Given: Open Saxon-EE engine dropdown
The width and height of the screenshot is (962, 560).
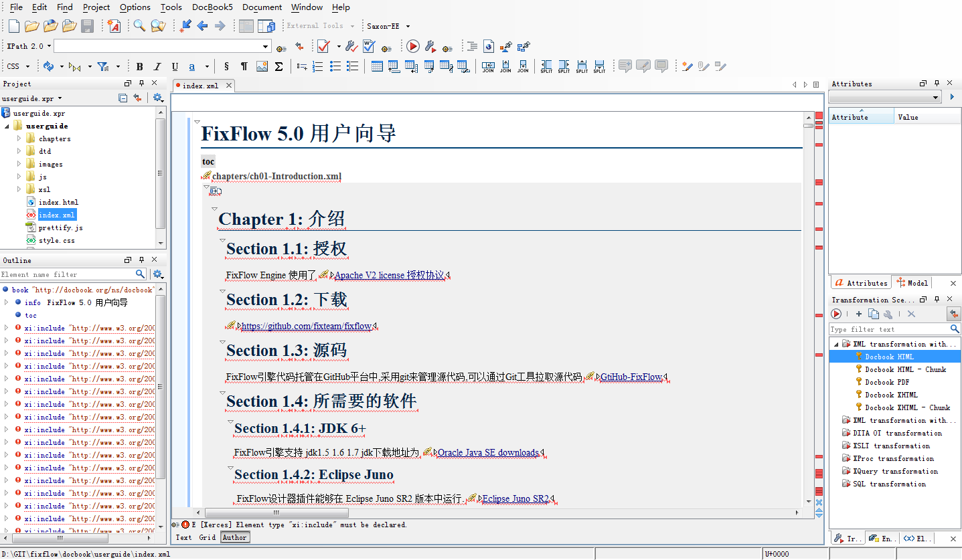Looking at the screenshot, I should (x=388, y=26).
